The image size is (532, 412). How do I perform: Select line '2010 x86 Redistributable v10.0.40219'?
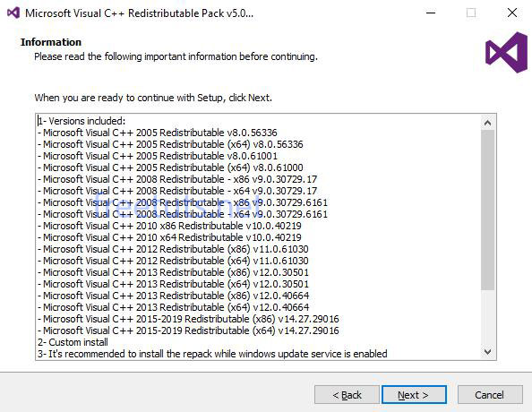[x=169, y=226]
